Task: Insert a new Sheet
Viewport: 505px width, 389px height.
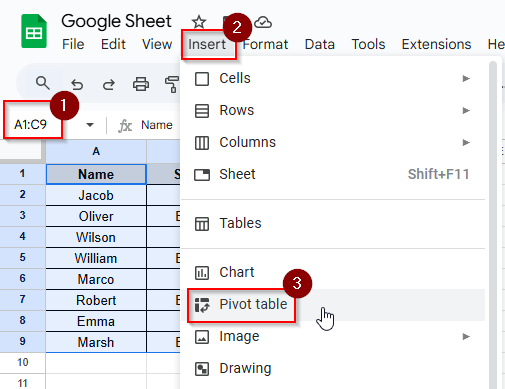Action: pos(333,175)
